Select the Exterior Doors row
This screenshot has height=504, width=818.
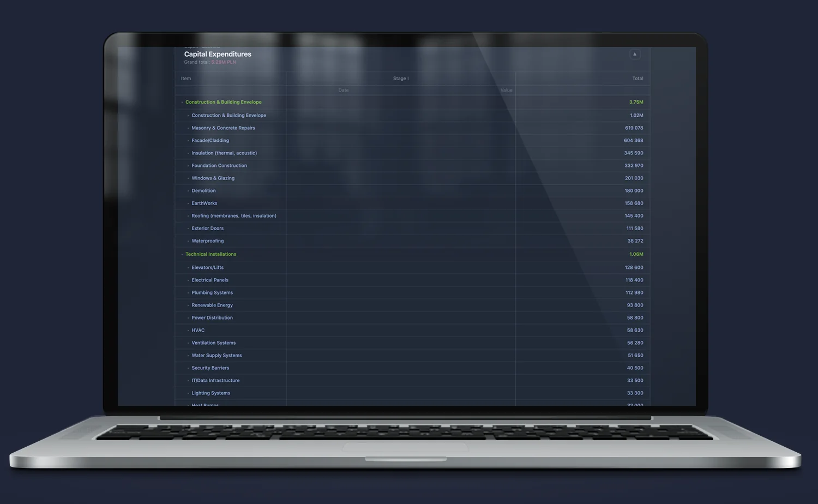(x=412, y=229)
